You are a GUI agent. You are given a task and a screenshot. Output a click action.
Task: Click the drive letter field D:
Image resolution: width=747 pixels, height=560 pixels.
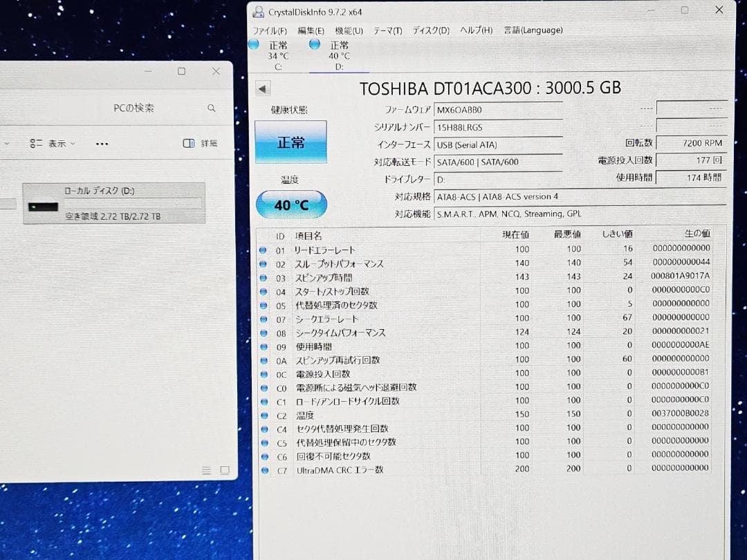[x=498, y=180]
